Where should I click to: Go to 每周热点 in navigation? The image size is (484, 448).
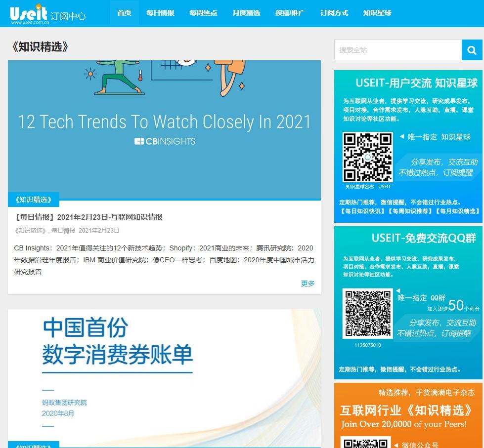203,13
